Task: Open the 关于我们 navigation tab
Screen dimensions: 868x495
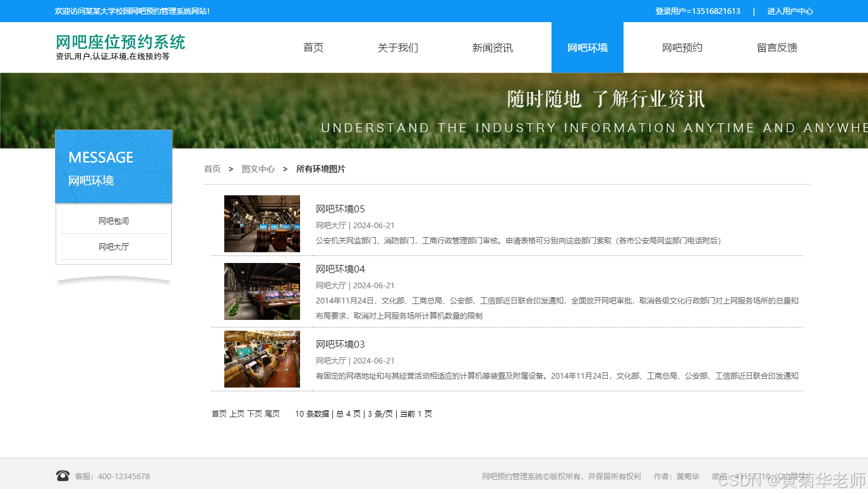Action: [x=398, y=47]
